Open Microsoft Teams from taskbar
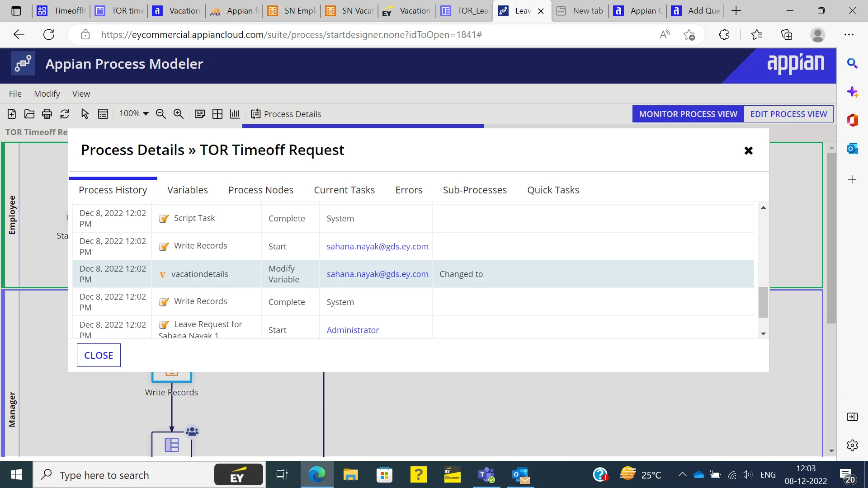The image size is (868, 488). [x=486, y=475]
